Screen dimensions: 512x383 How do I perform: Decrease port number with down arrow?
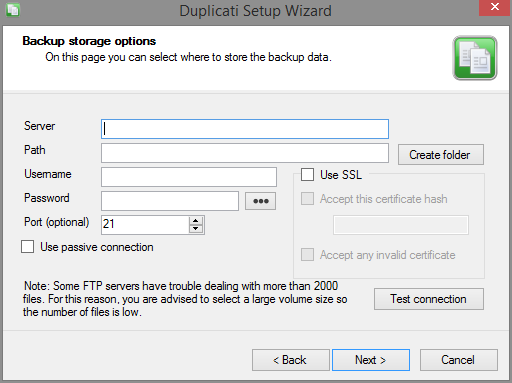pyautogui.click(x=196, y=229)
